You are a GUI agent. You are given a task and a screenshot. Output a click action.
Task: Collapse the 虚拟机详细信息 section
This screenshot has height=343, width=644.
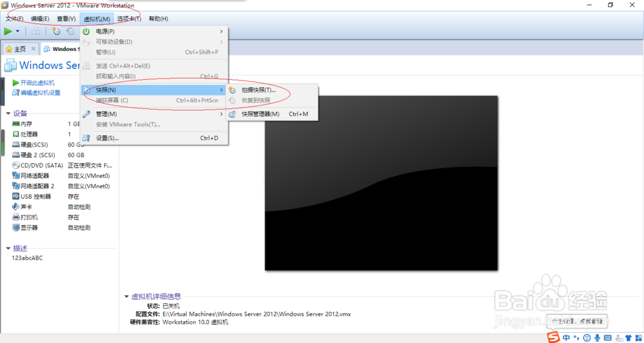(126, 297)
